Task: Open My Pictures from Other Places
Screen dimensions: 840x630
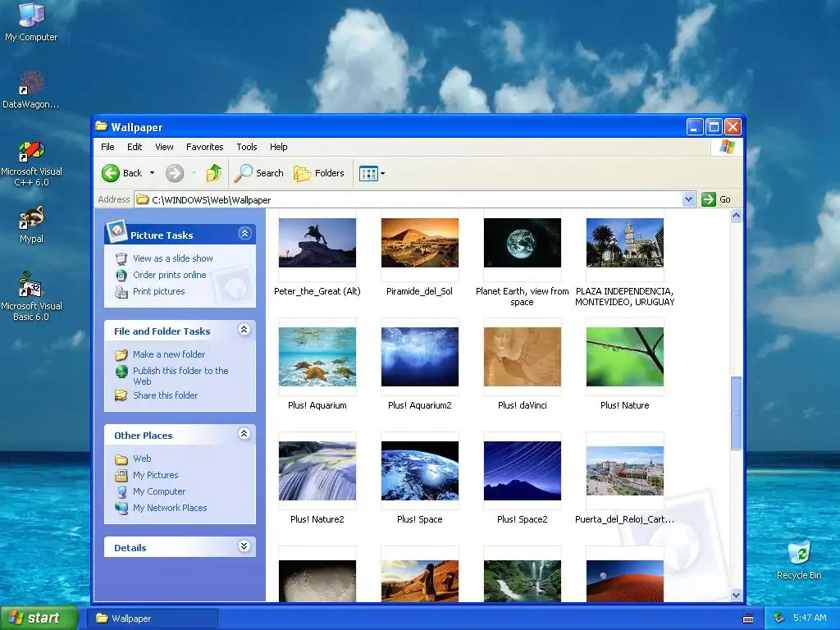Action: (155, 475)
